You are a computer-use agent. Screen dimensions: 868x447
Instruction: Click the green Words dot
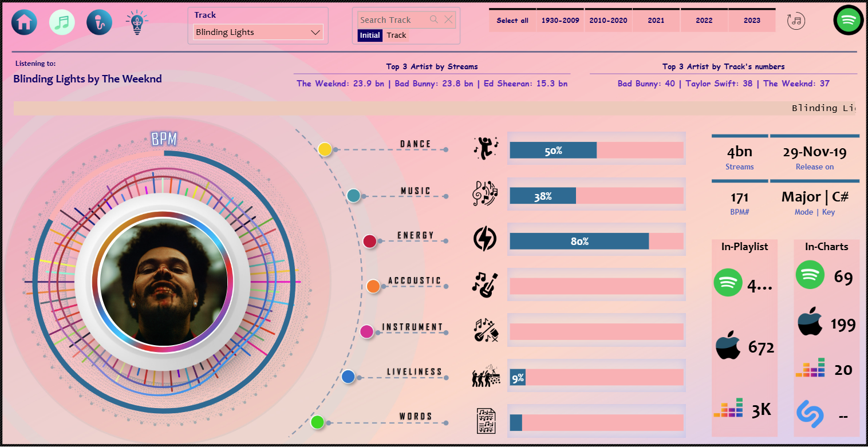point(317,422)
